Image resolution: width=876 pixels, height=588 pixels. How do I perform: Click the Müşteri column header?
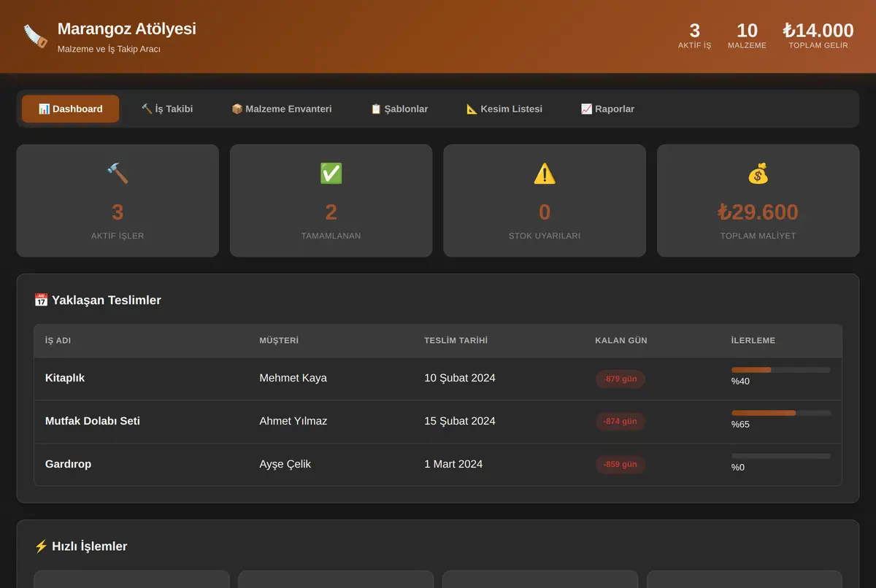click(279, 341)
